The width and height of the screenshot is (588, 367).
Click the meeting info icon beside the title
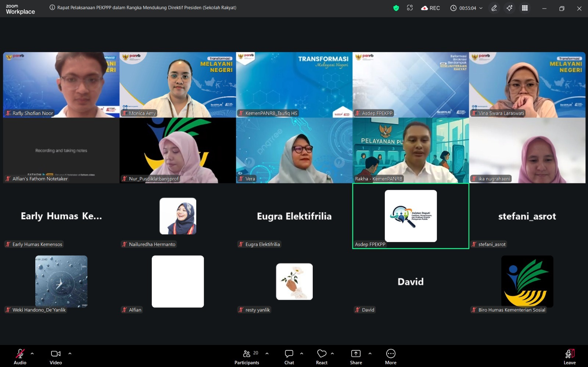(x=52, y=7)
